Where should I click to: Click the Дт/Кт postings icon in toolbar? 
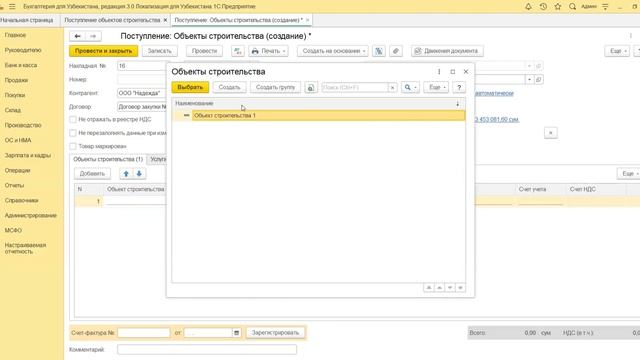(238, 51)
